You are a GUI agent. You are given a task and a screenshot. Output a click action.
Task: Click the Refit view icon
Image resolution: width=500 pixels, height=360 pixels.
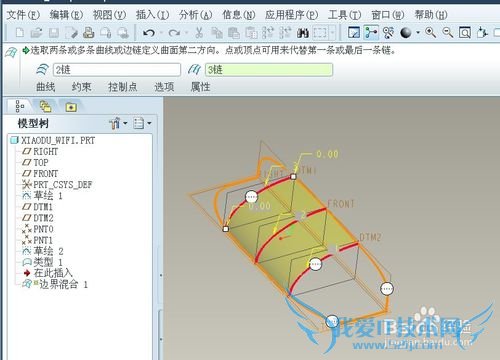(x=465, y=33)
